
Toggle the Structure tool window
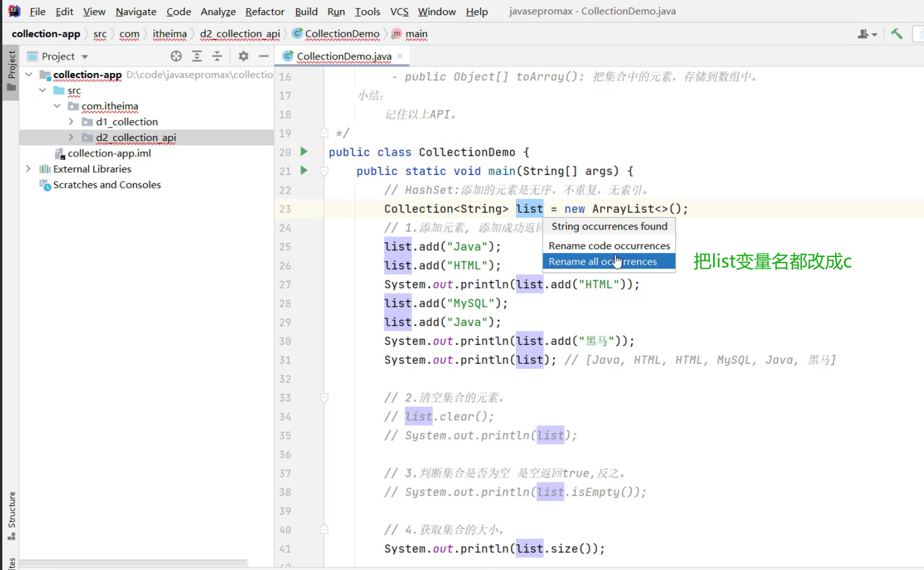[11, 515]
